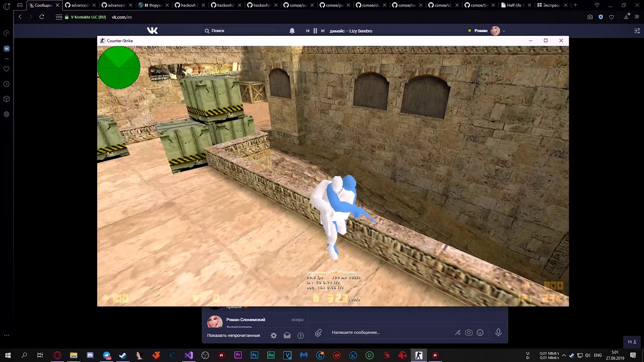Image resolution: width=644 pixels, height=362 pixels.
Task: Open Adobe Premiere Pro from taskbar
Action: click(x=238, y=355)
